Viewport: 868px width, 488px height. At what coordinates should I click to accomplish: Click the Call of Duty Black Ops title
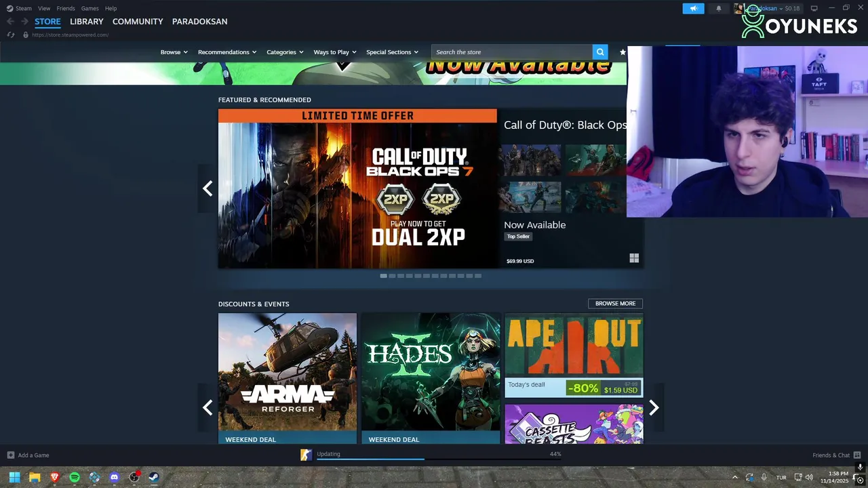pos(565,125)
